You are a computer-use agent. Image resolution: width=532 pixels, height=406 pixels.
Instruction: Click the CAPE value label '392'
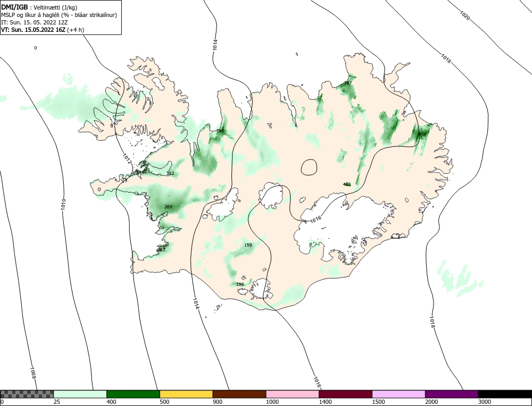point(220,131)
